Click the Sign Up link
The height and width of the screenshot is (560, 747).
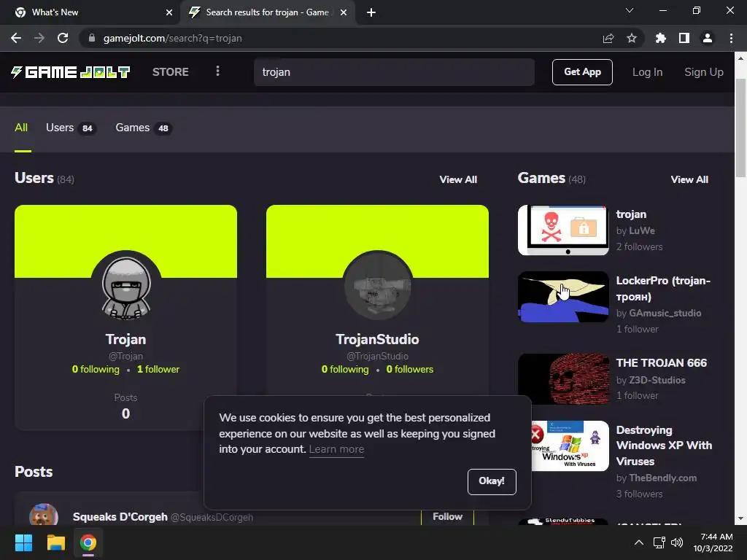704,72
